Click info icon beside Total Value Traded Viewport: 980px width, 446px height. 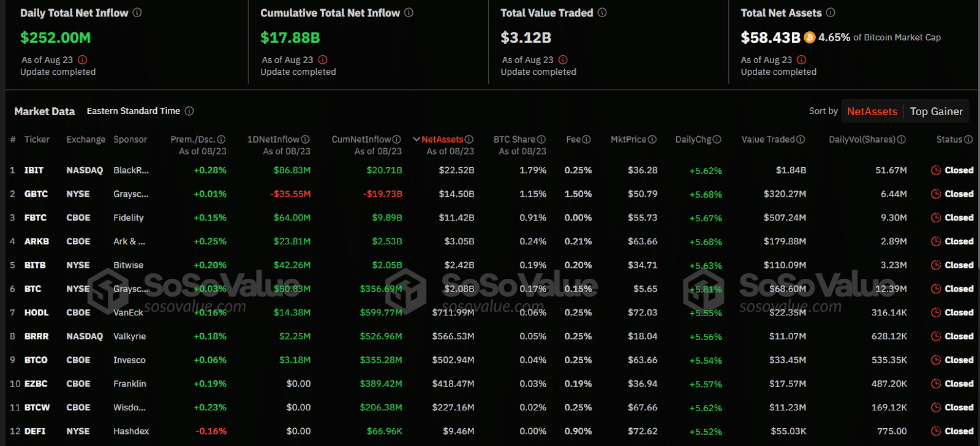(602, 12)
